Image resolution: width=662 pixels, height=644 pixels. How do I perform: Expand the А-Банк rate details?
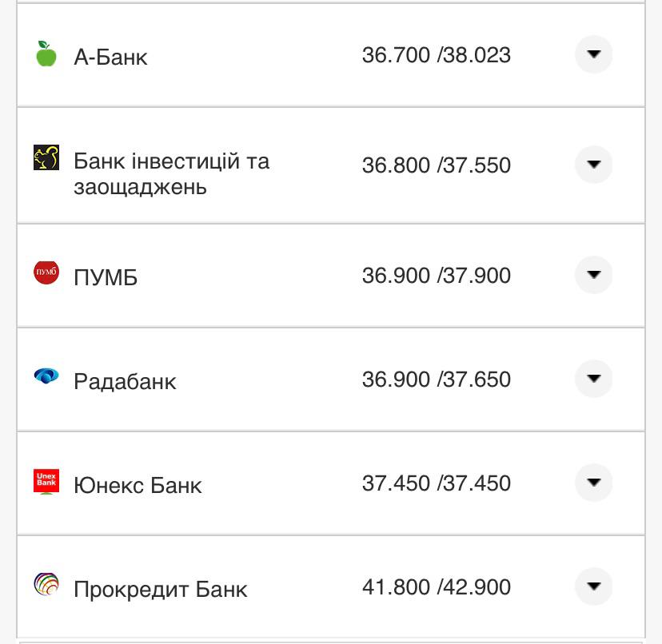point(593,54)
